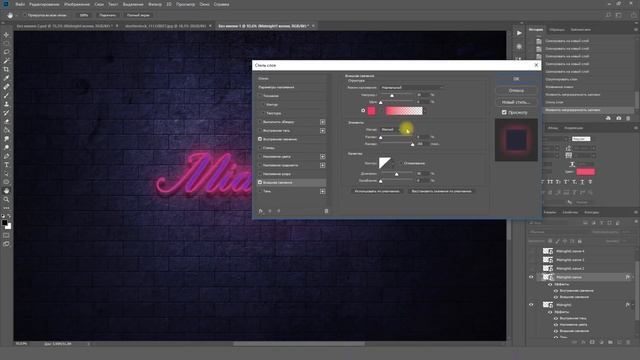Viewport: 640px width, 360px height.
Task: Hide the Midnight копия layer with its eye icon
Action: click(531, 277)
